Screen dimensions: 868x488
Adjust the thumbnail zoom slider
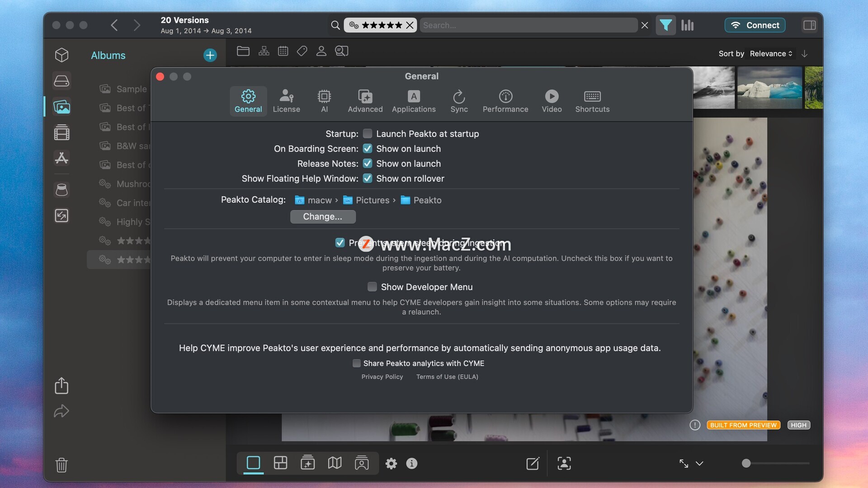click(746, 464)
